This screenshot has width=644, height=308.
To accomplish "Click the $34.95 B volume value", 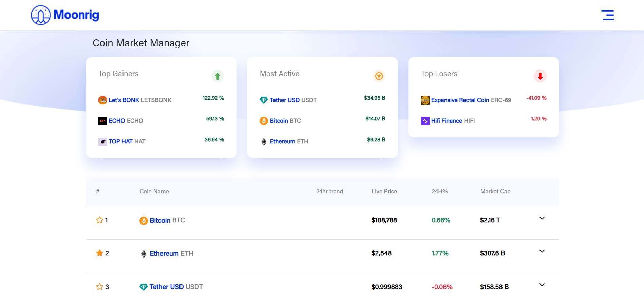I will click(375, 98).
